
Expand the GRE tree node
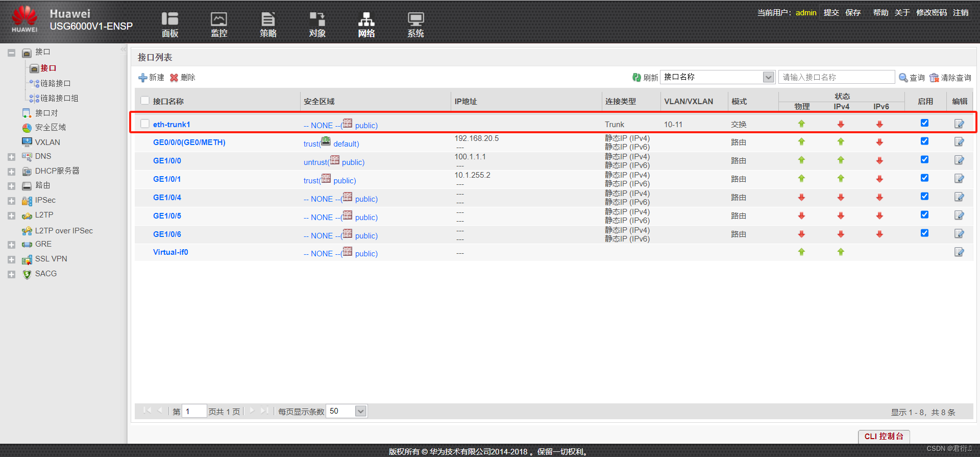11,245
